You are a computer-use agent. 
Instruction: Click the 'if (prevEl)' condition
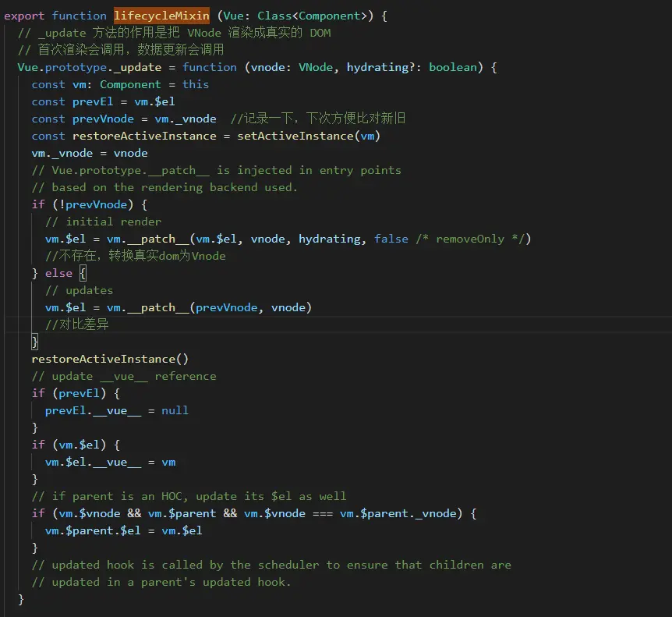69,393
